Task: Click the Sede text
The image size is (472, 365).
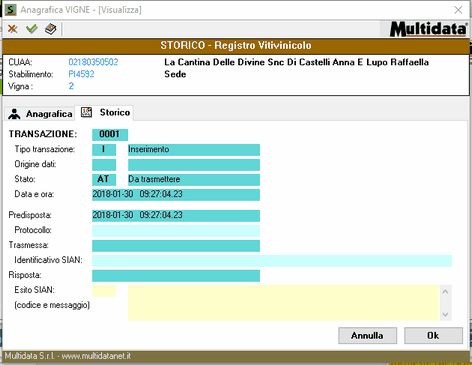Action: click(x=175, y=74)
